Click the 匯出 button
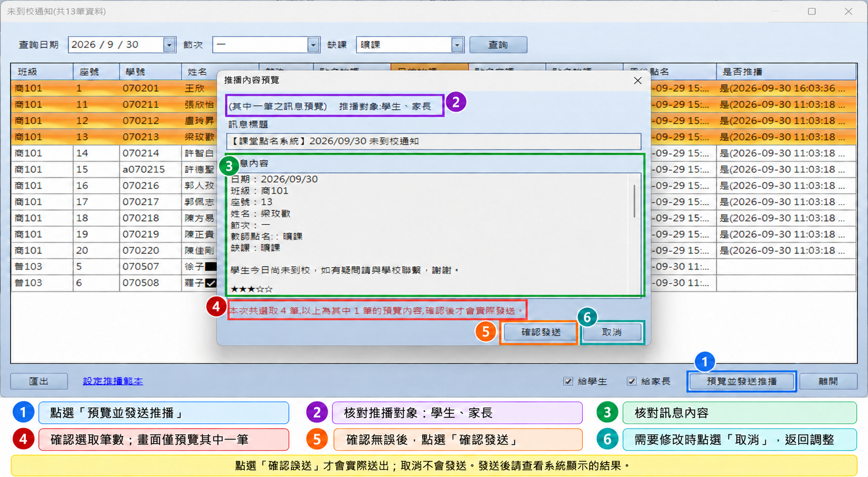This screenshot has width=868, height=477. click(x=39, y=381)
